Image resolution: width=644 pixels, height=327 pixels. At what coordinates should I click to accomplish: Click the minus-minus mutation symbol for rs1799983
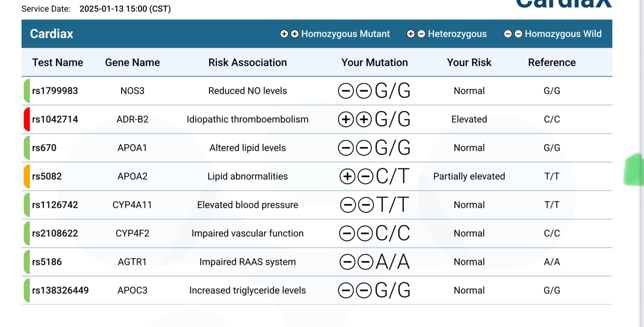[x=355, y=91]
